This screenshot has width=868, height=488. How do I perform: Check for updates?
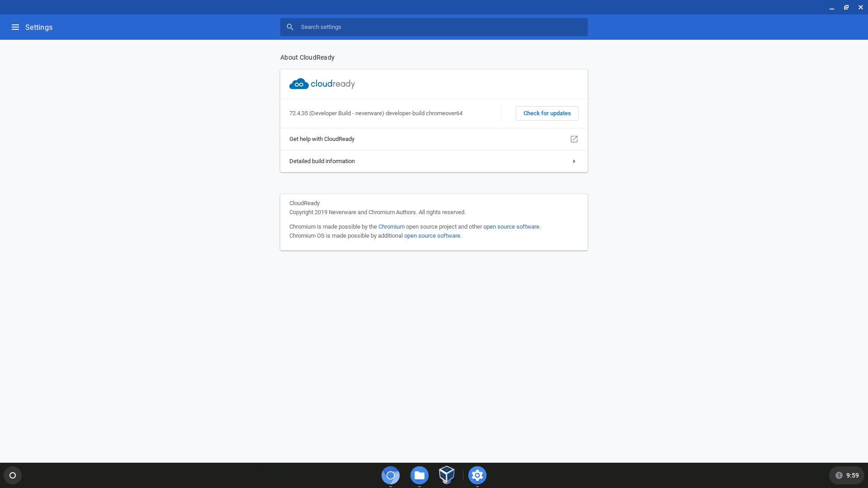pyautogui.click(x=547, y=113)
